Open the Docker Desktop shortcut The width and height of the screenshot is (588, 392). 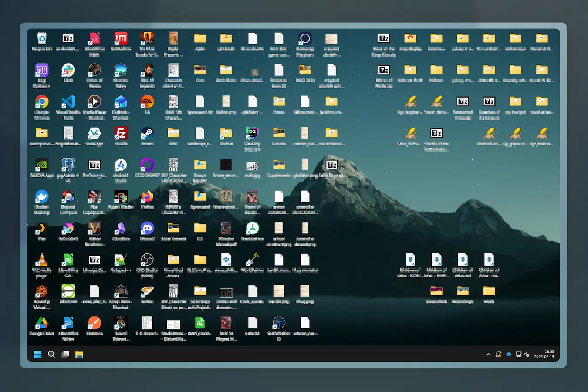[42, 196]
